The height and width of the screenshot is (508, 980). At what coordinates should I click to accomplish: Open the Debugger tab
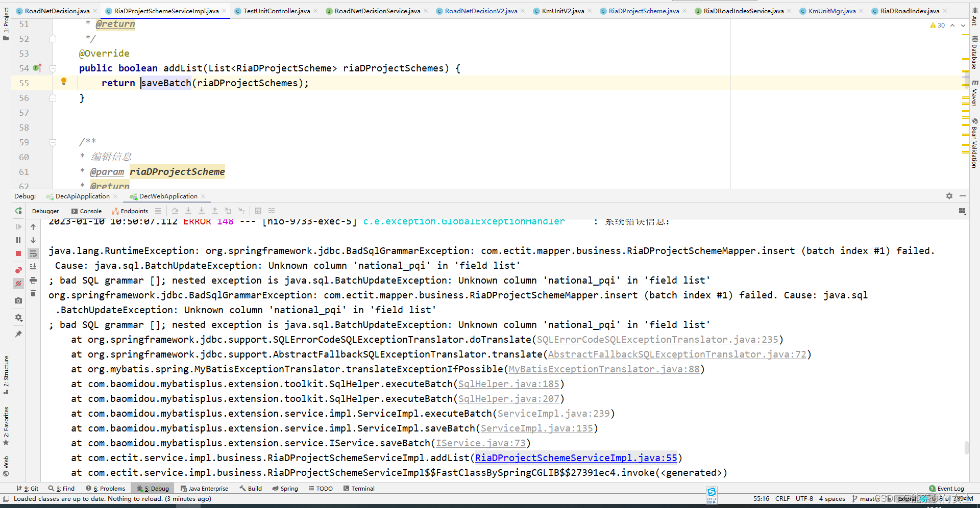click(x=45, y=211)
